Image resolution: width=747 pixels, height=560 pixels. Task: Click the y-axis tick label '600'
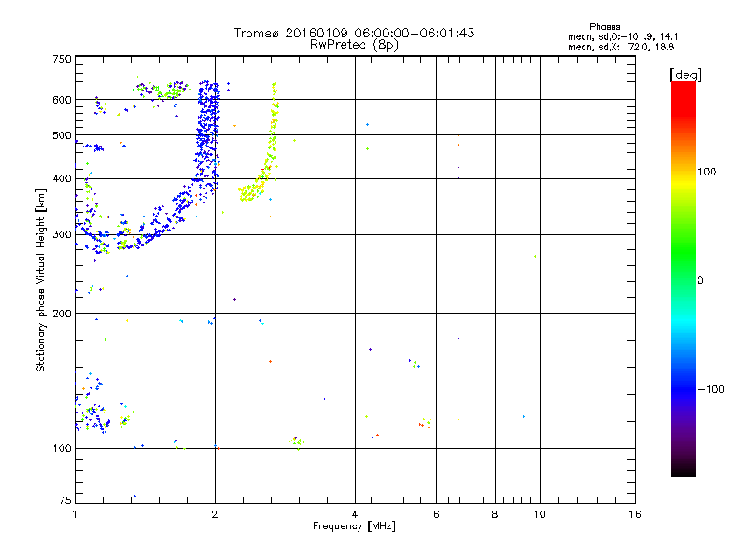(62, 100)
